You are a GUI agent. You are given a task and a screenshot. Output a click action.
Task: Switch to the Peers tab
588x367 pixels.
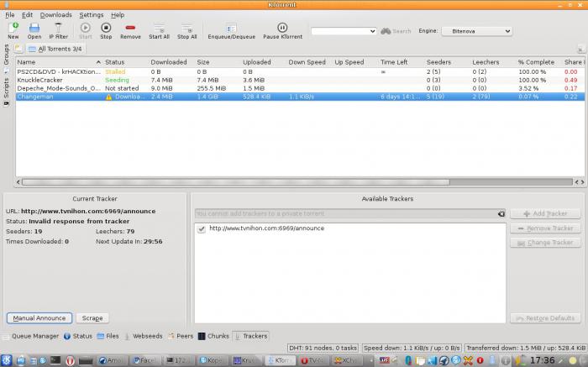(x=181, y=336)
